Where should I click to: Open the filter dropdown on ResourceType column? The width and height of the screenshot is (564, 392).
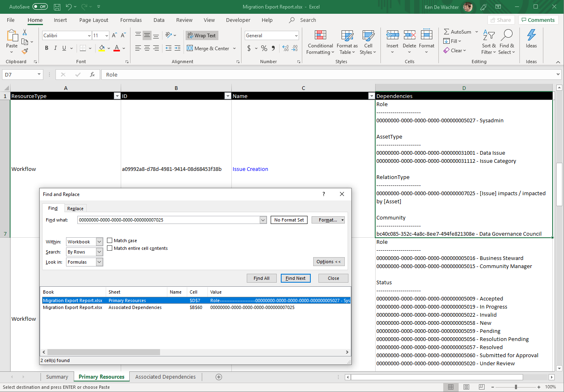117,96
